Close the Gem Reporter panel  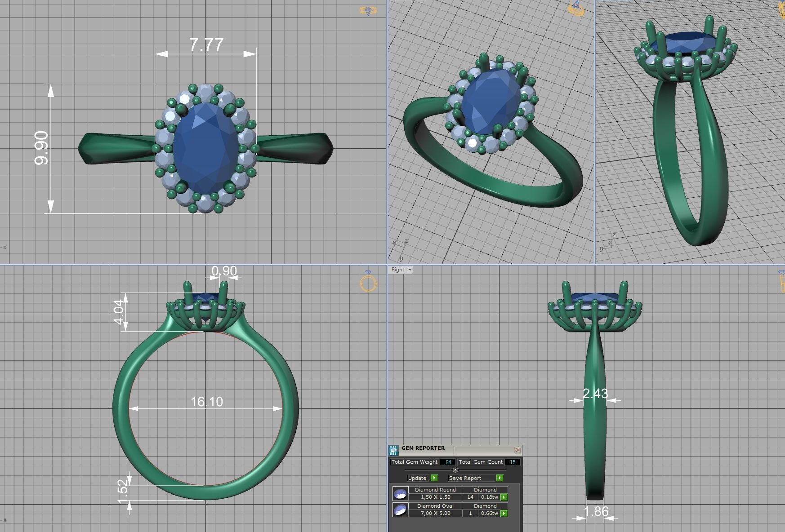[x=517, y=450]
